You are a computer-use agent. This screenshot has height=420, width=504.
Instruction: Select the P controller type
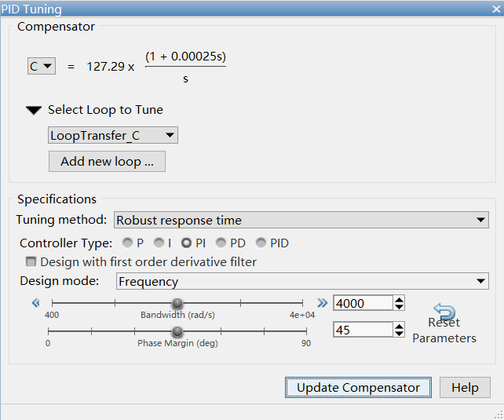pos(128,243)
